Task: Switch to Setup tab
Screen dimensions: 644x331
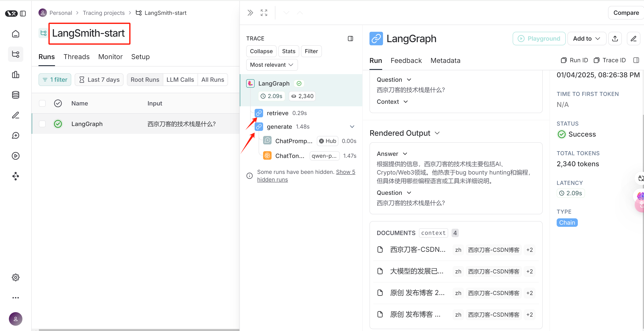Action: point(140,57)
